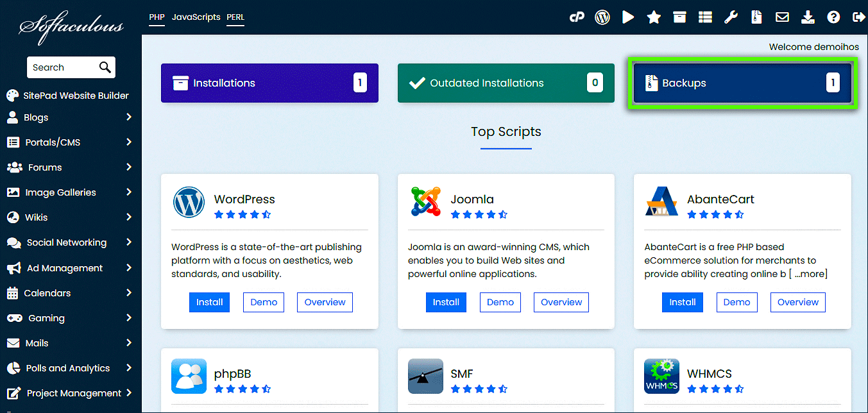868x413 pixels.
Task: Switch to the PERL tab
Action: [235, 17]
